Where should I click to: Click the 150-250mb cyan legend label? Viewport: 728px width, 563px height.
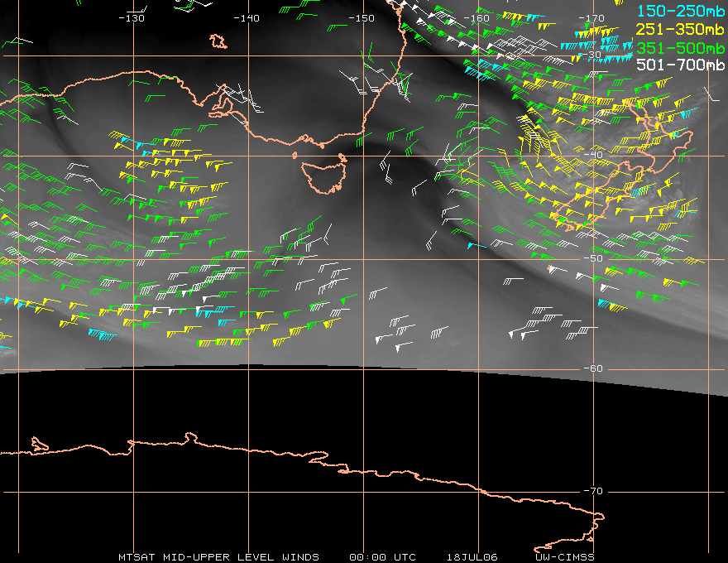681,11
